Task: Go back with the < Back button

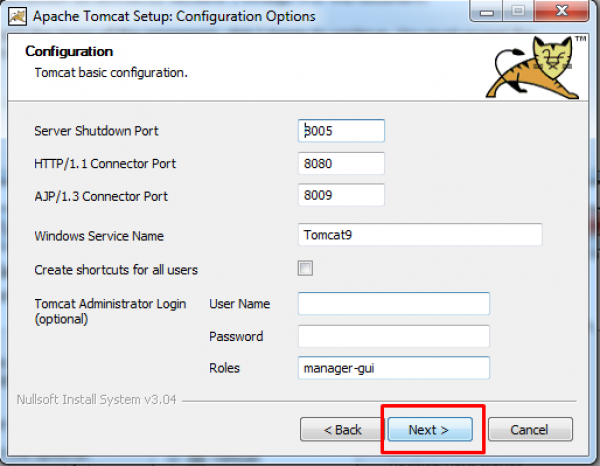Action: 342,430
